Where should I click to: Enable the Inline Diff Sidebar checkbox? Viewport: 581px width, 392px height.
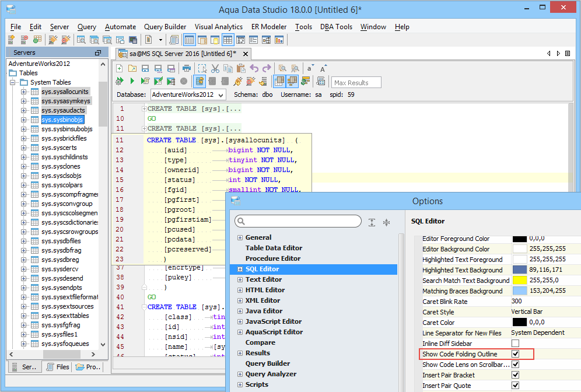click(515, 344)
